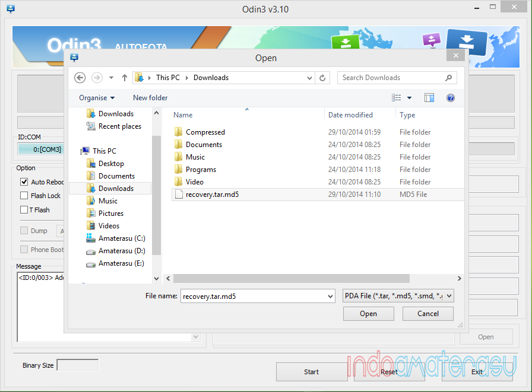Click the file list horizontal scrollbar thumb
Screen dimensions: 532x392
coord(292,279)
